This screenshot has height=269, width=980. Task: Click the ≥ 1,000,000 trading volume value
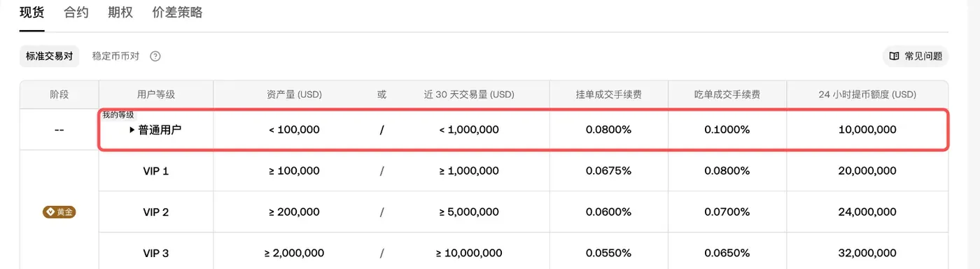[469, 170]
